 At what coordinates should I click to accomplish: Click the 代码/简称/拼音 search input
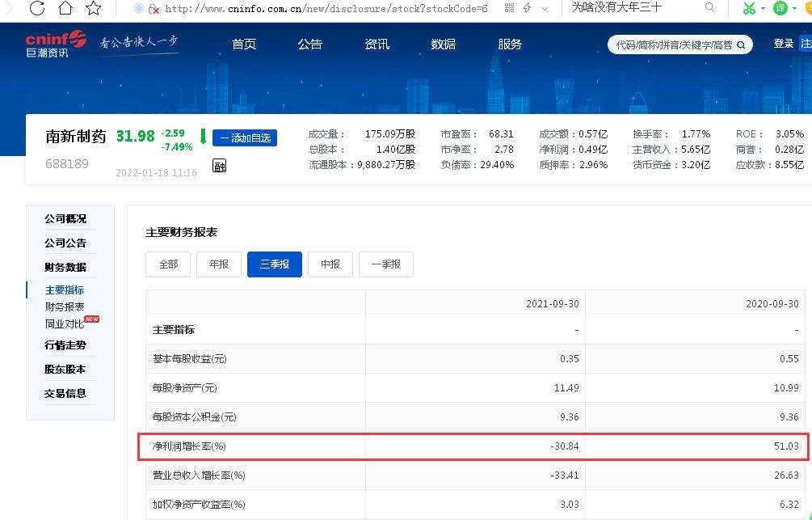click(675, 45)
